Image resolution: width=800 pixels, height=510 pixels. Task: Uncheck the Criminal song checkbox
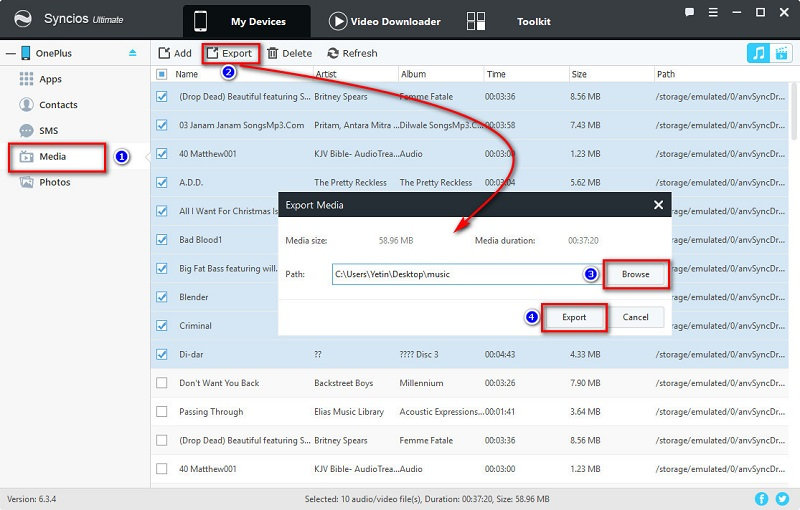[162, 325]
